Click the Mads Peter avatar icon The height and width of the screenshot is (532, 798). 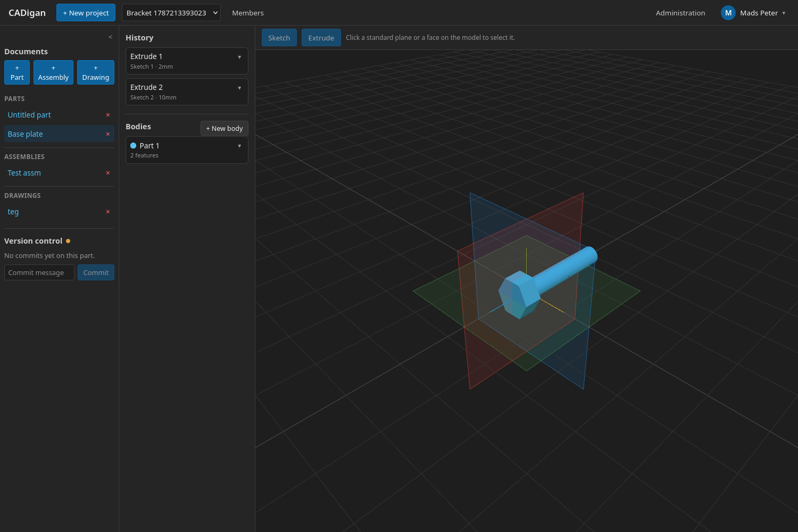[728, 13]
